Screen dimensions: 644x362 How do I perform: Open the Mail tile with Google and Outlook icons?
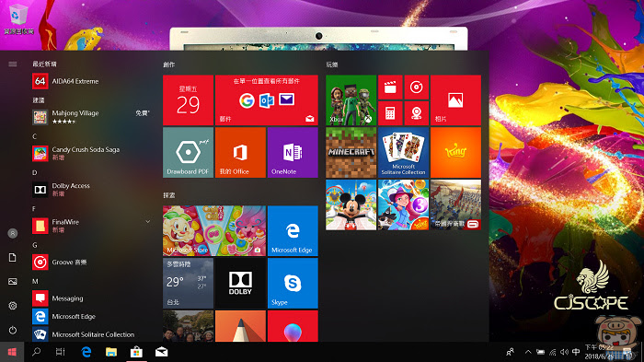click(267, 100)
